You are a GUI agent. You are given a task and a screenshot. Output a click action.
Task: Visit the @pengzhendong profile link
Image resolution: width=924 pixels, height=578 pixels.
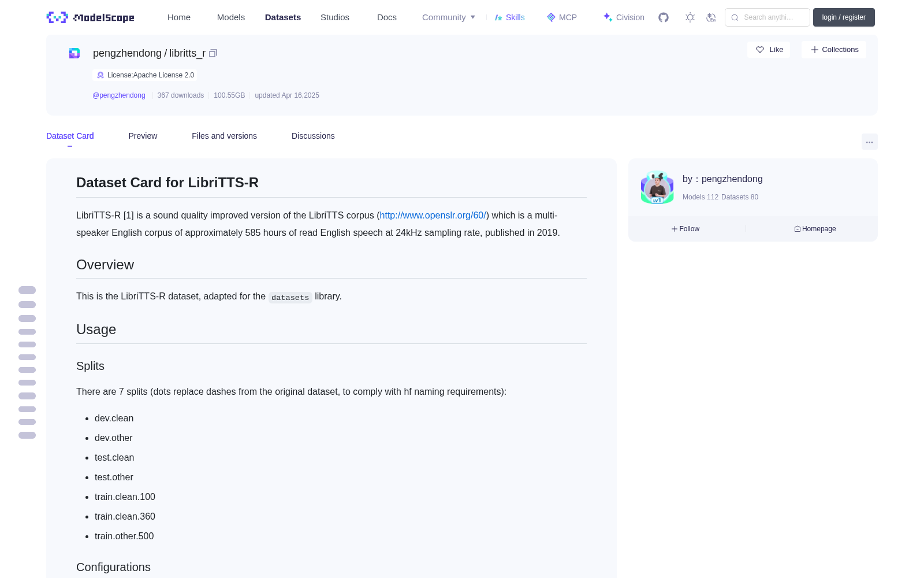coord(119,95)
